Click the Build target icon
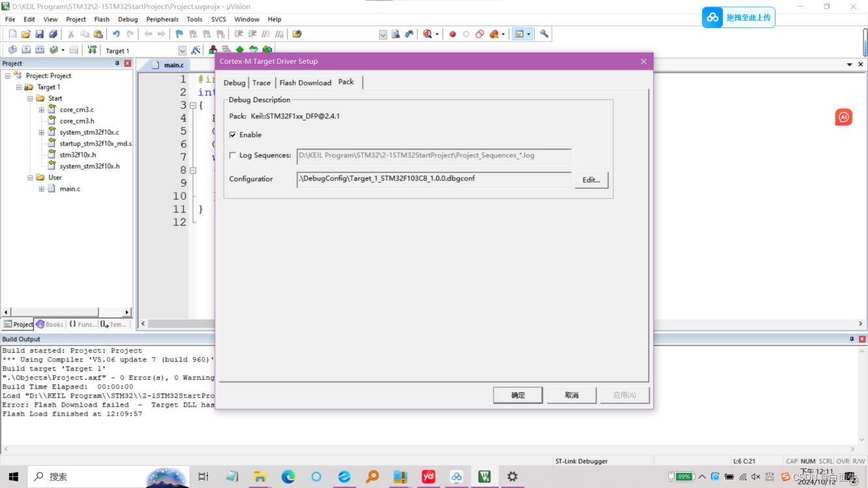868x488 pixels. [x=26, y=50]
